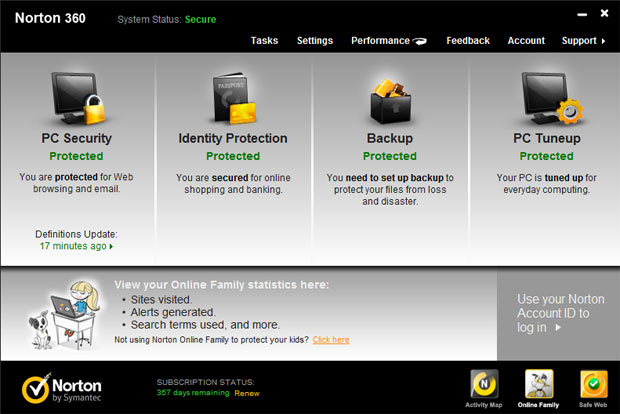Image resolution: width=620 pixels, height=414 pixels.
Task: Close the Norton 360 window
Action: pyautogui.click(x=604, y=13)
